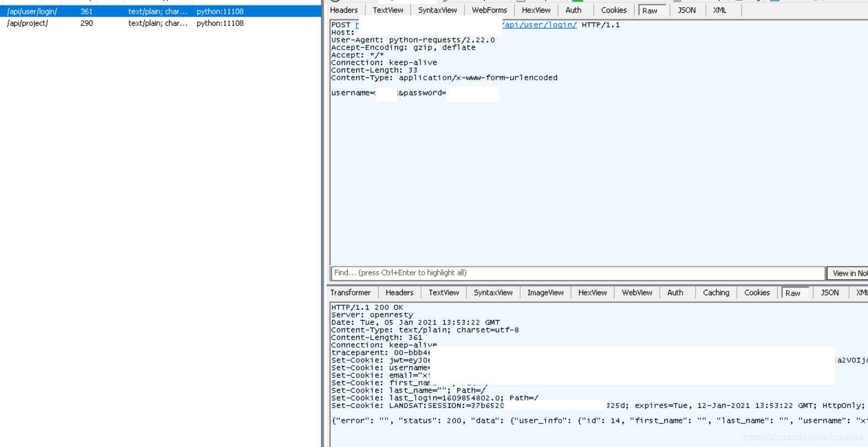Switch to response HexView tab beside ImageView
868x447 pixels.
pos(592,293)
